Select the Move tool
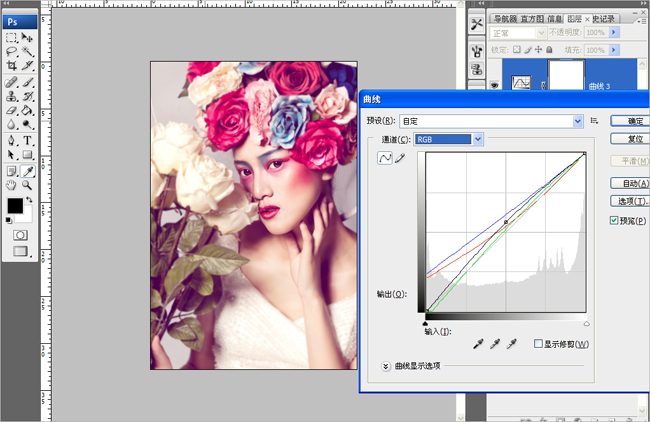 click(x=27, y=38)
